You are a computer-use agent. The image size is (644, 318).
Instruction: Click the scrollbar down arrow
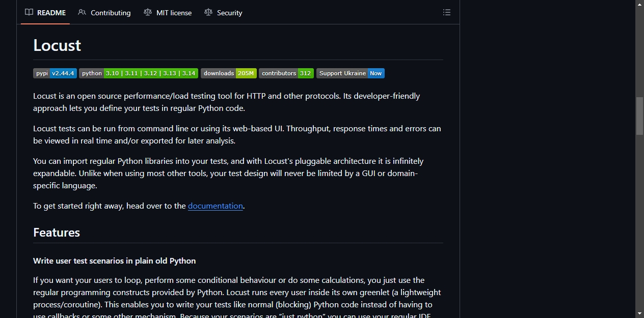pos(639,313)
